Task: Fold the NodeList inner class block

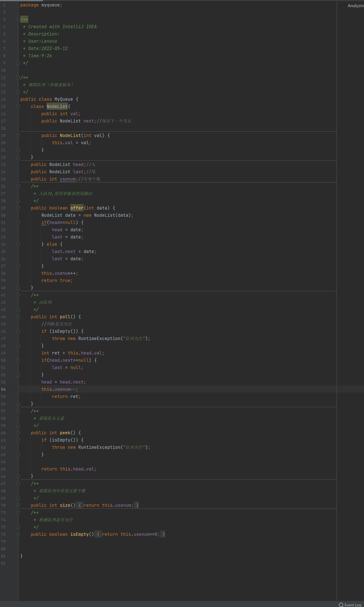Action: pyautogui.click(x=18, y=107)
